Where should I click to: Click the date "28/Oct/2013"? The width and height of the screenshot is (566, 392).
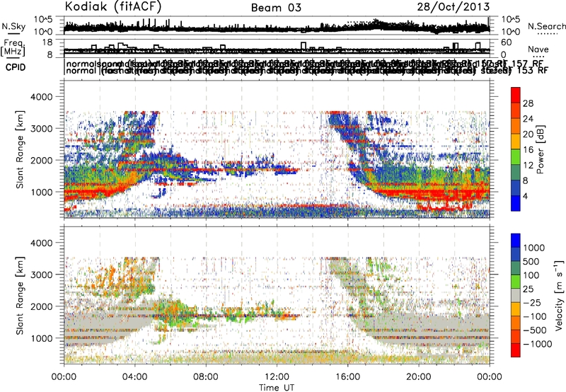(x=454, y=7)
